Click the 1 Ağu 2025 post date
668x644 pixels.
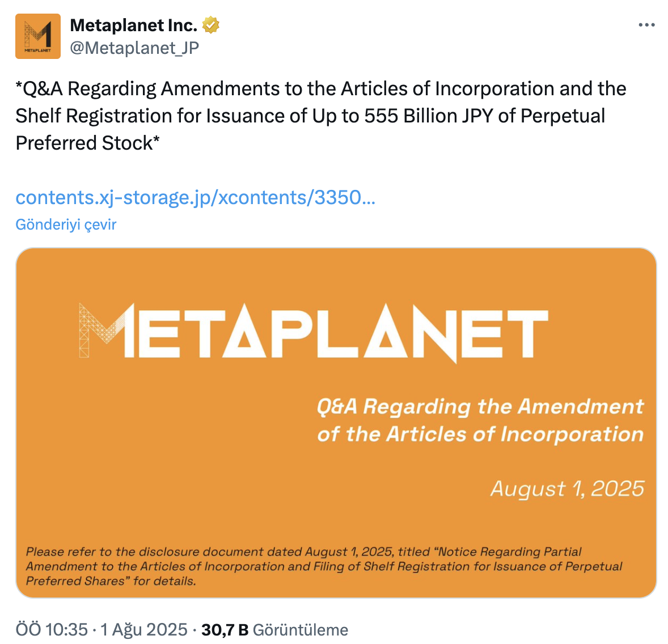[x=144, y=629]
